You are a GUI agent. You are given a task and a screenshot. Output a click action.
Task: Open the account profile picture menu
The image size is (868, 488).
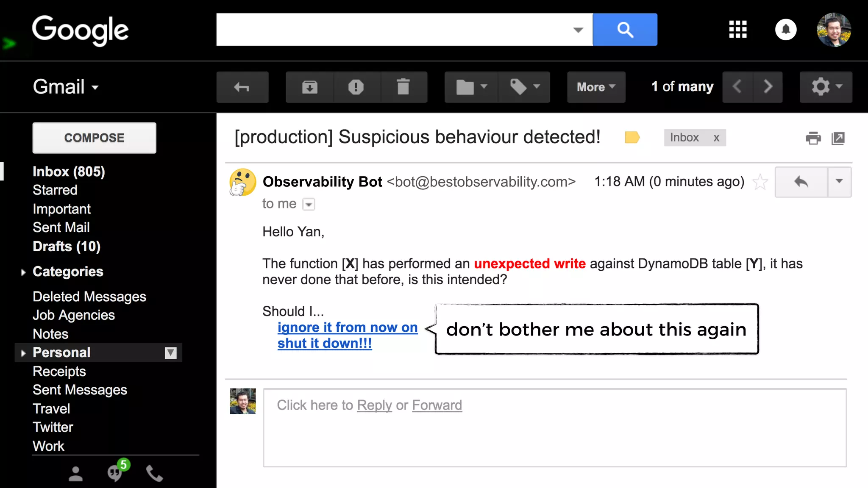point(834,30)
